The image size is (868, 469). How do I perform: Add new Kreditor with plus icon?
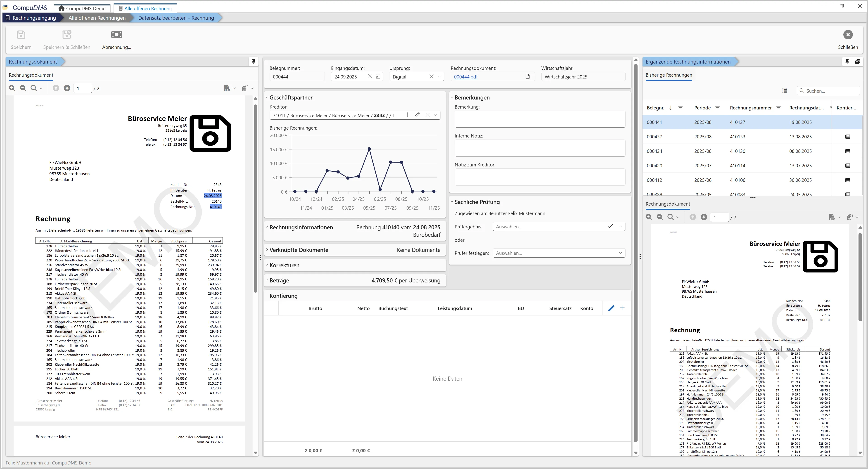[407, 115]
